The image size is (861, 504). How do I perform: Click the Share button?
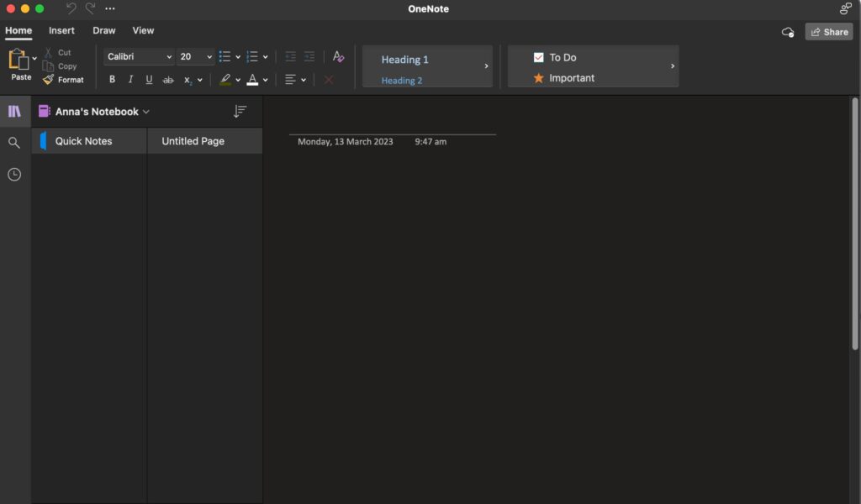click(829, 32)
